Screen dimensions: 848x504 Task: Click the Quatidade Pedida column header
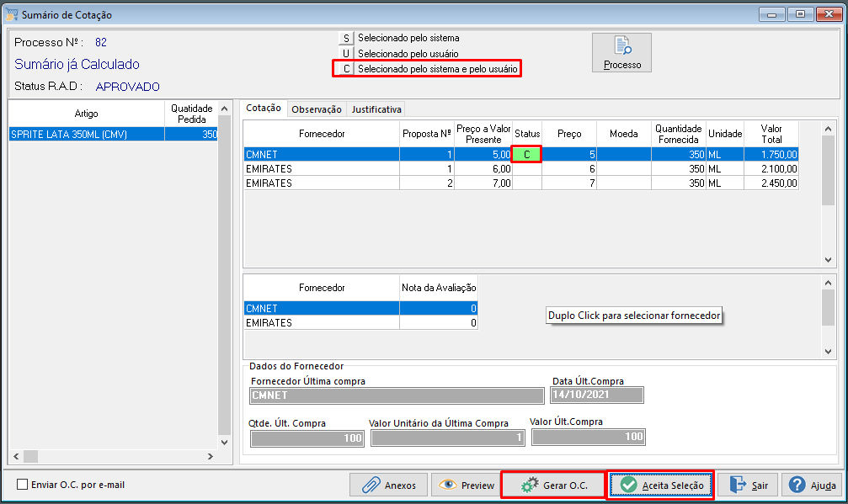coord(191,114)
